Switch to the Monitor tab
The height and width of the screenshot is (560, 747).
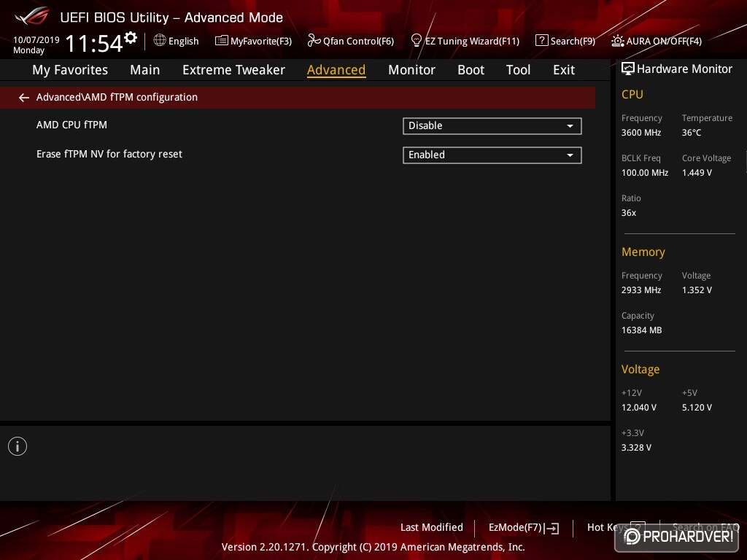point(411,70)
